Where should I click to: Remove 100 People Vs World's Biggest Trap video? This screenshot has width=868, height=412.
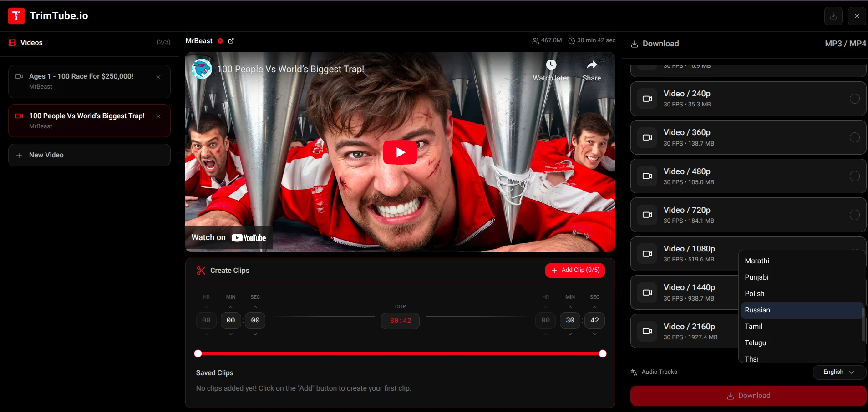tap(158, 116)
